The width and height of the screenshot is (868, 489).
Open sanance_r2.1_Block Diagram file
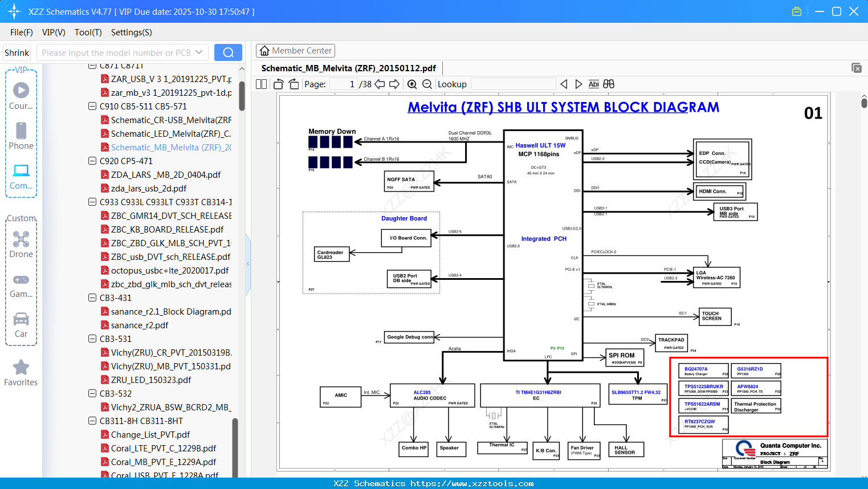[x=166, y=312]
